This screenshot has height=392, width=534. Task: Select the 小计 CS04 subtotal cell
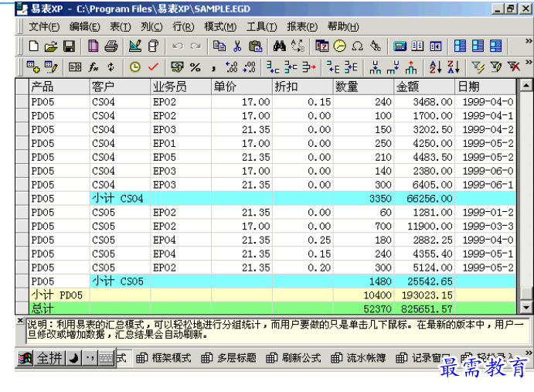(x=120, y=199)
